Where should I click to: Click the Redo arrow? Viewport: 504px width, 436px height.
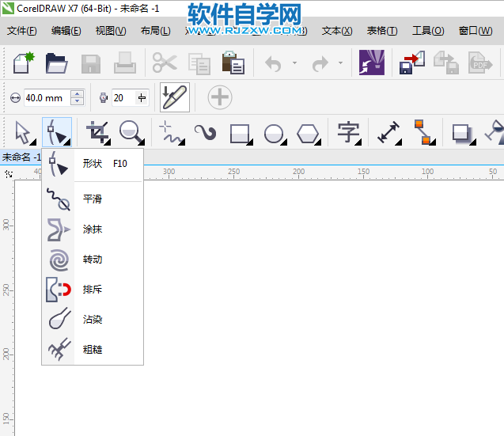click(x=320, y=63)
